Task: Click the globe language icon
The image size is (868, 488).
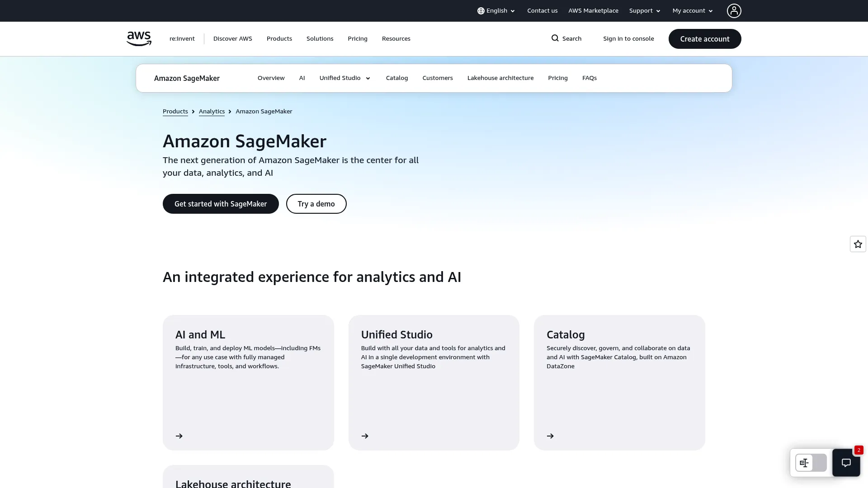Action: pos(481,11)
